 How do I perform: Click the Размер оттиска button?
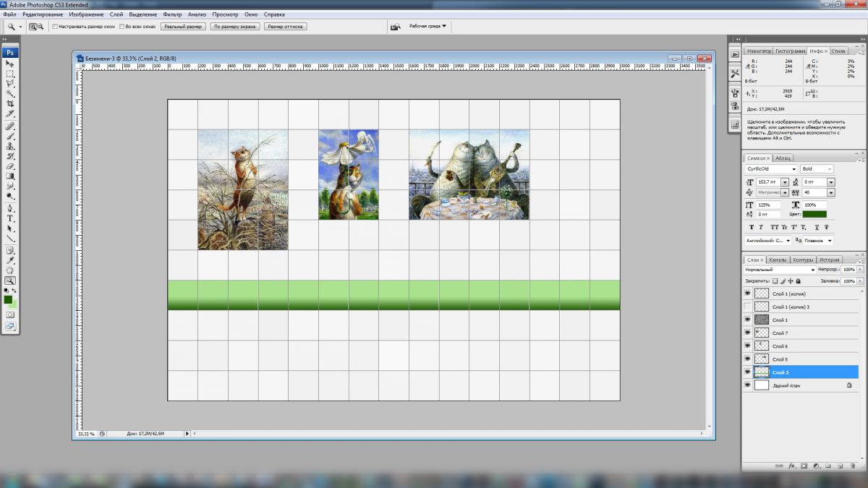(x=286, y=27)
